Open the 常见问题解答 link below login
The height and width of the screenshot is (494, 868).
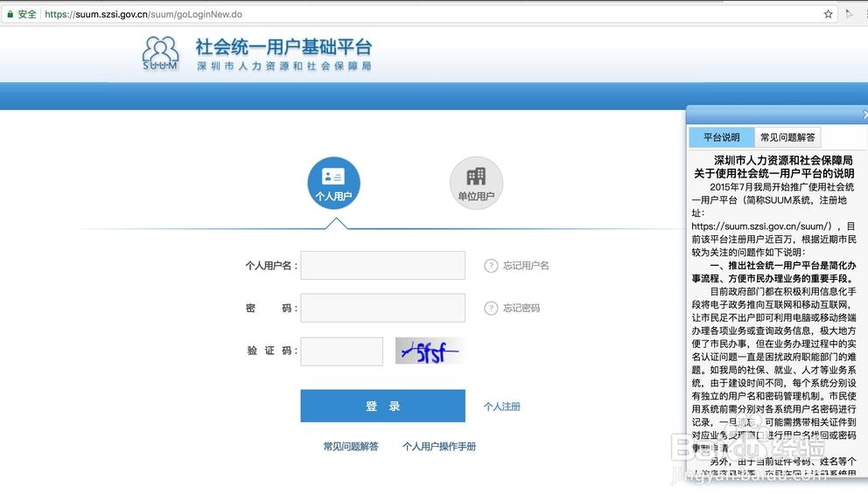point(351,447)
